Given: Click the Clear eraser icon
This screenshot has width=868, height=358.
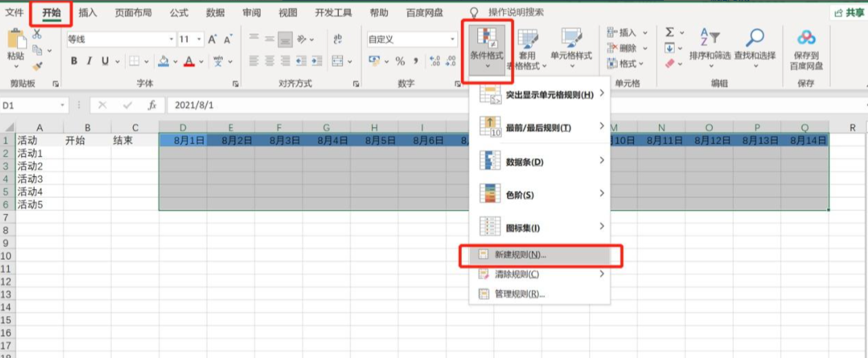Looking at the screenshot, I should click(x=669, y=63).
